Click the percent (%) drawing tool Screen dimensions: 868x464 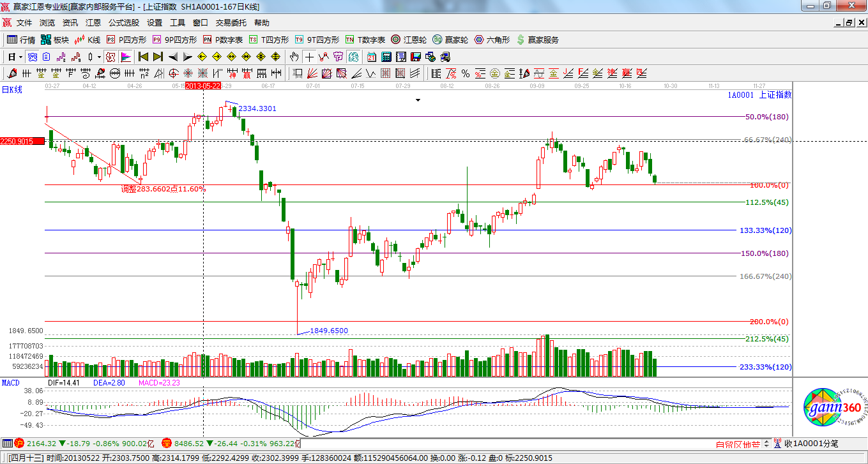pos(465,73)
